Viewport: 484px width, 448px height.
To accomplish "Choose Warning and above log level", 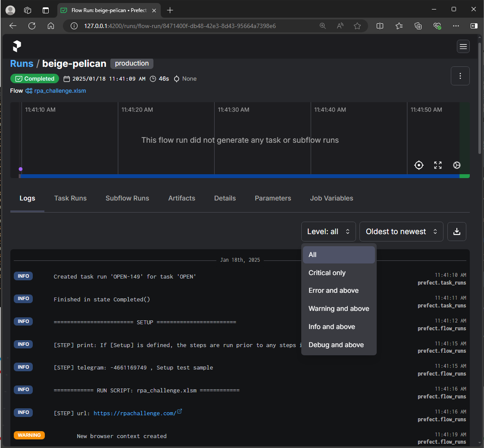I will coord(339,309).
